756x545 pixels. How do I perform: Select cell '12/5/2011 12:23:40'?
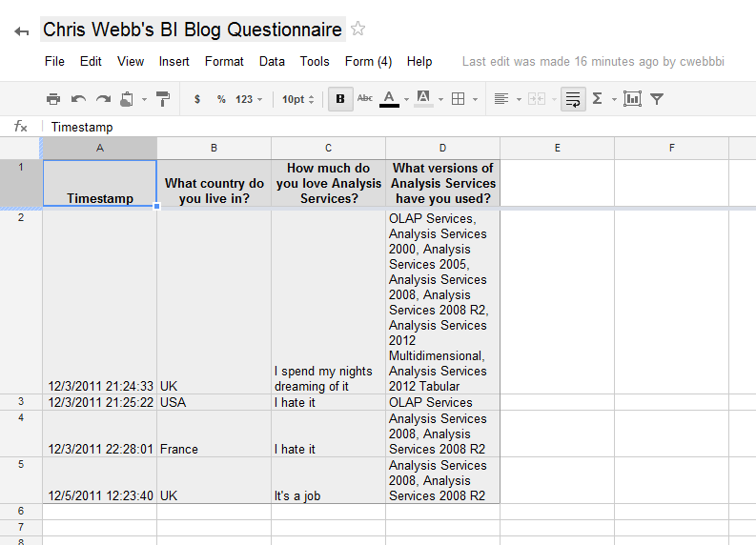point(100,480)
